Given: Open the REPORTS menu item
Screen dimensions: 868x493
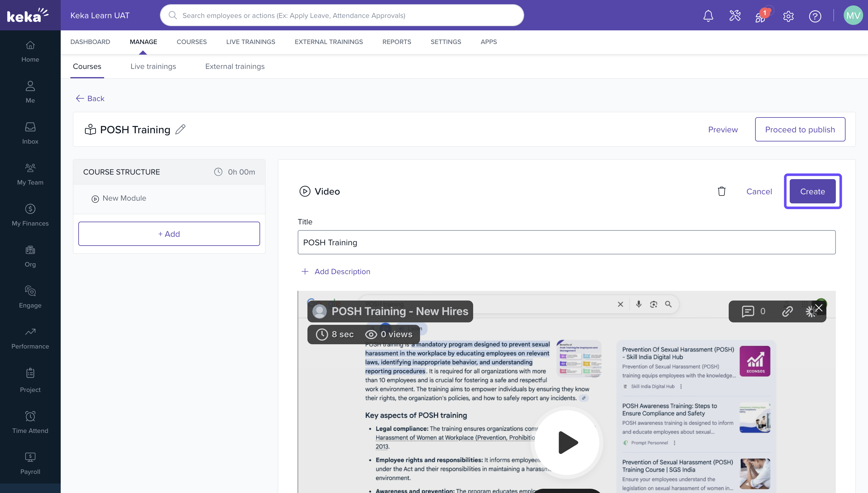Looking at the screenshot, I should pos(396,42).
